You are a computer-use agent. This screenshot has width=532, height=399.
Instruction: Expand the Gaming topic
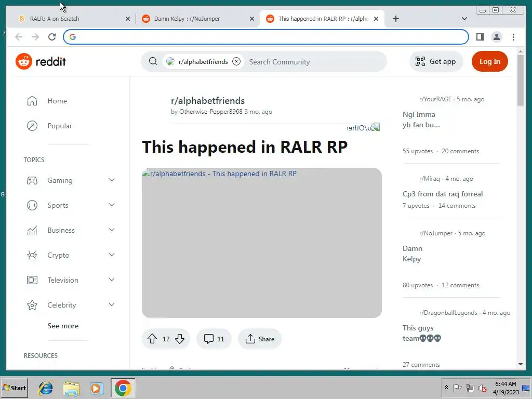(112, 180)
